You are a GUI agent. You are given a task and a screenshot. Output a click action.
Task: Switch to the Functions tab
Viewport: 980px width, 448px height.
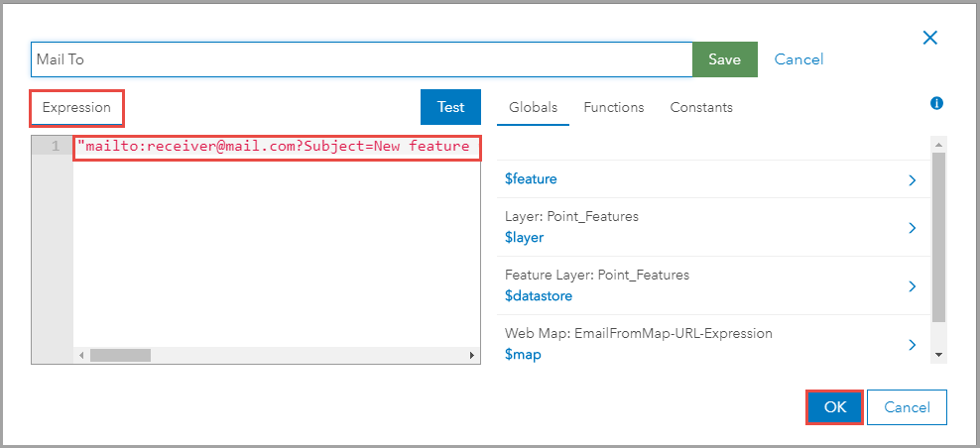click(613, 107)
